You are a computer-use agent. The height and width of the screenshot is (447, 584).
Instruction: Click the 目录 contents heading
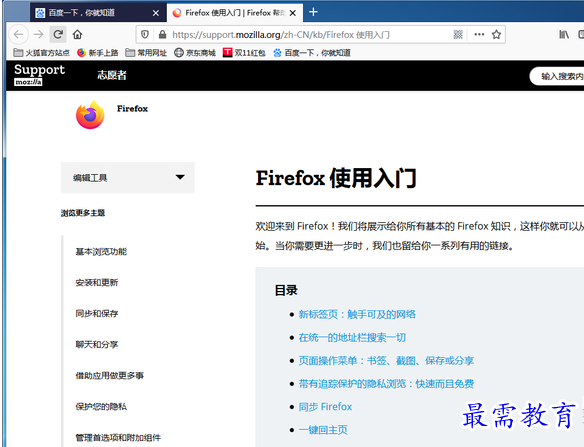coord(286,290)
